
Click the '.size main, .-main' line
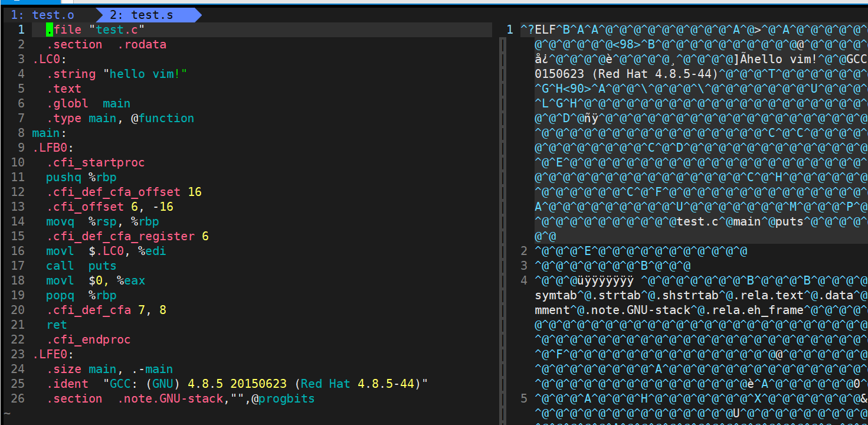[110, 369]
